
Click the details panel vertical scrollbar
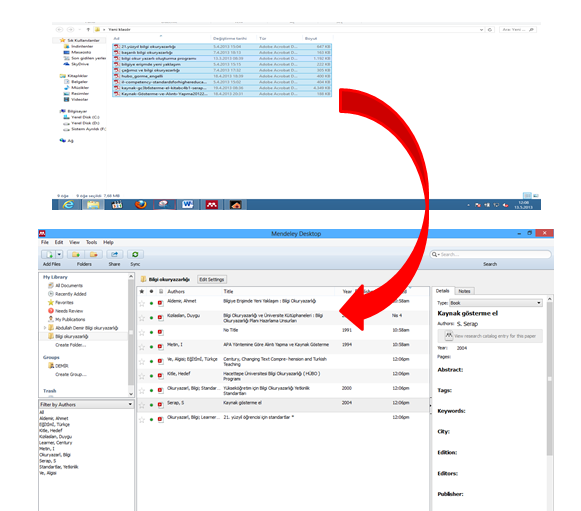[x=550, y=378]
